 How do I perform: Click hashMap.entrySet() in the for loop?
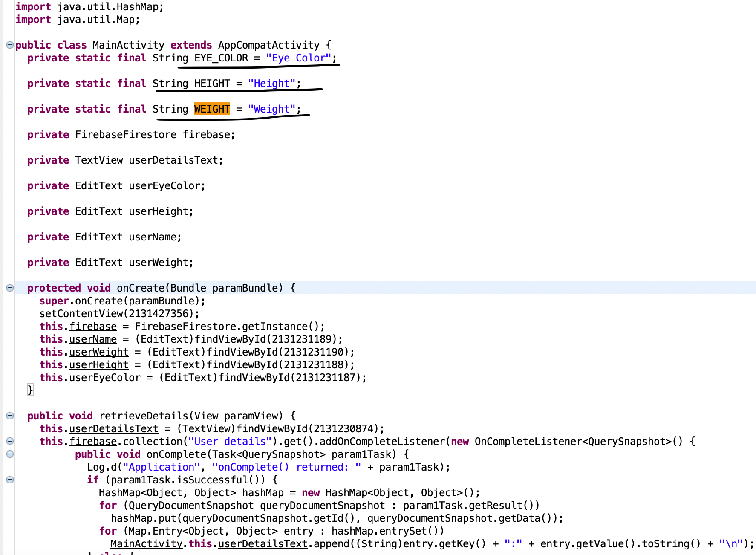pos(385,531)
